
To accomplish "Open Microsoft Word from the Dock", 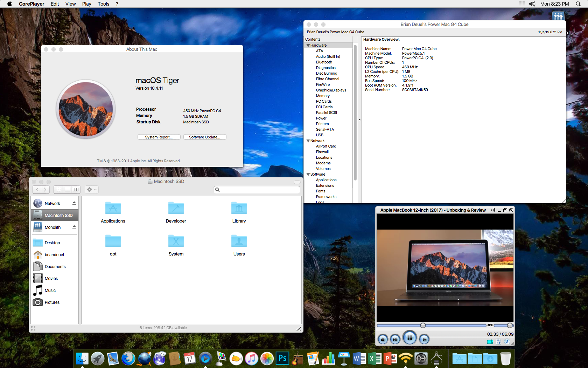I will pyautogui.click(x=359, y=359).
